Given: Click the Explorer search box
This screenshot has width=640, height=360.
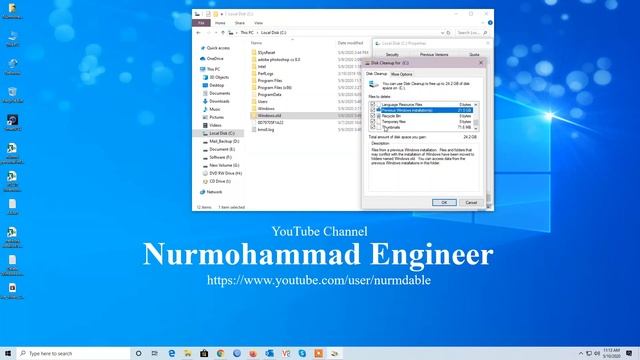Looking at the screenshot, I should pos(472,33).
